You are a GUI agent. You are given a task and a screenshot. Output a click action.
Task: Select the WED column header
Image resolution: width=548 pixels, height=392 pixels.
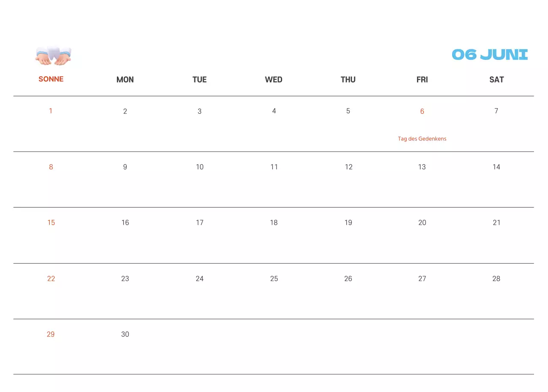click(274, 80)
